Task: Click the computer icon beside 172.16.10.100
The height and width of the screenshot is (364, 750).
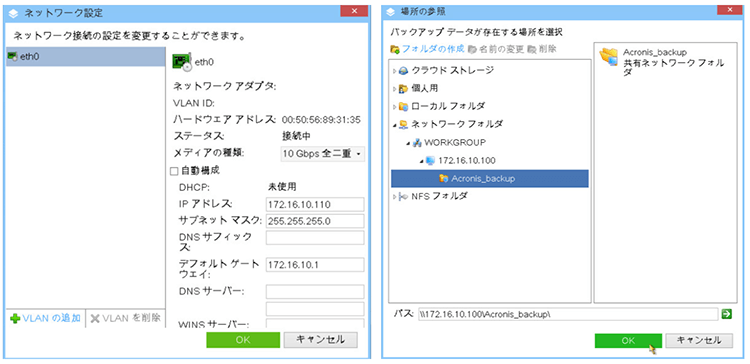Action: click(430, 161)
